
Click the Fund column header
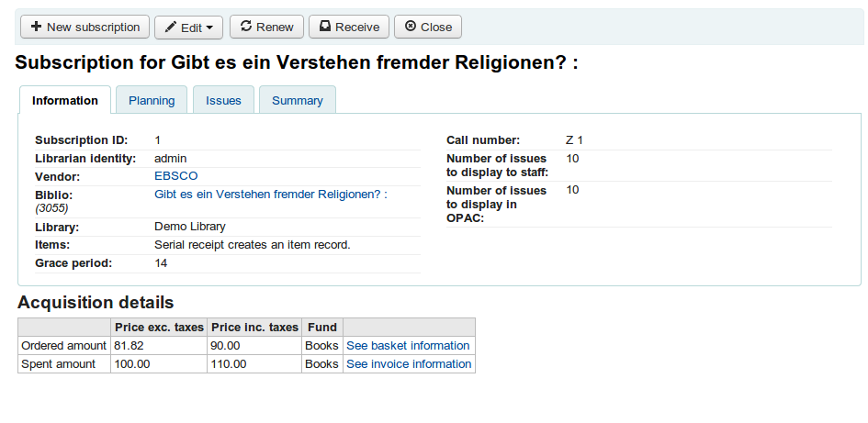[x=321, y=327]
